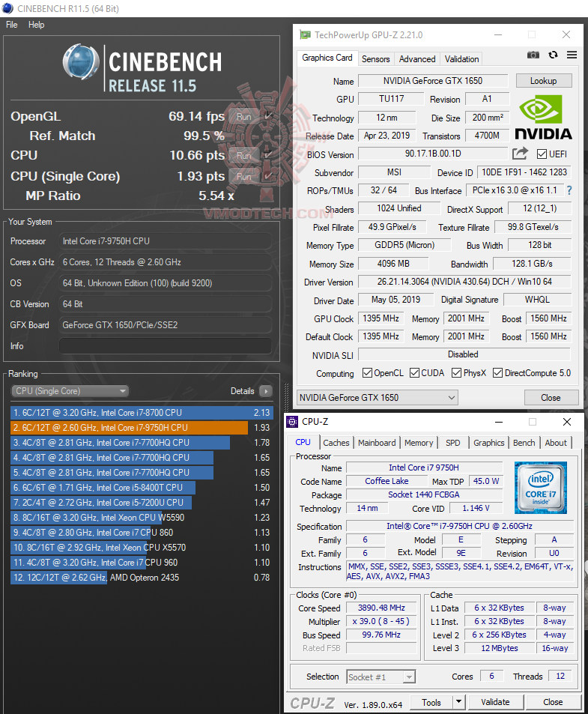Click the Close button in GPU-Z
Screen dimensions: 588x714
(x=551, y=398)
